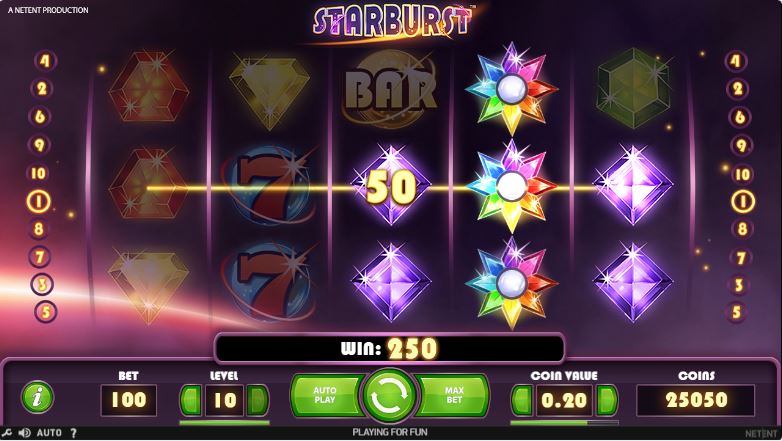782x441 pixels.
Task: Click the BAR symbol on the middle reel
Action: tap(390, 90)
